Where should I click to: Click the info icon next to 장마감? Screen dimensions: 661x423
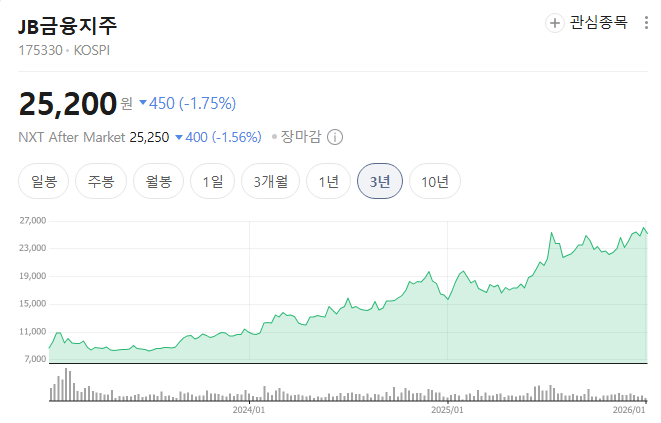tap(335, 137)
